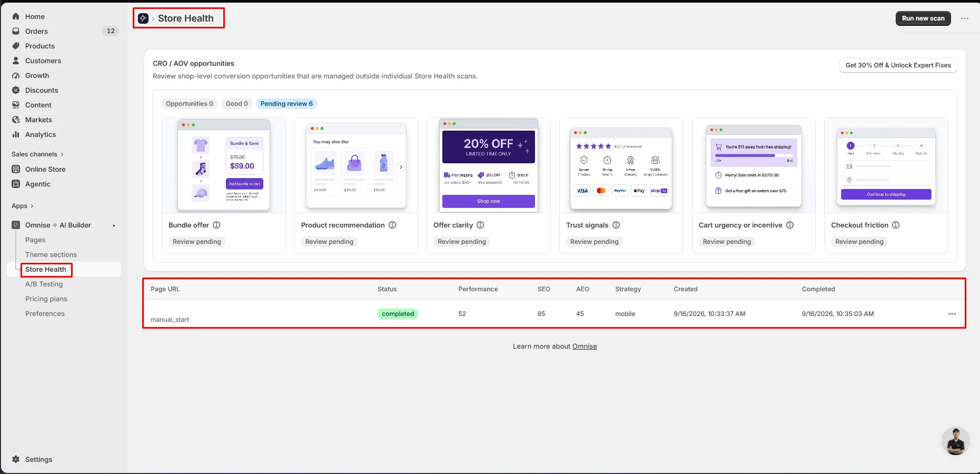Screen dimensions: 980x474
Task: Click the Growth icon in sidebar
Action: pos(16,75)
